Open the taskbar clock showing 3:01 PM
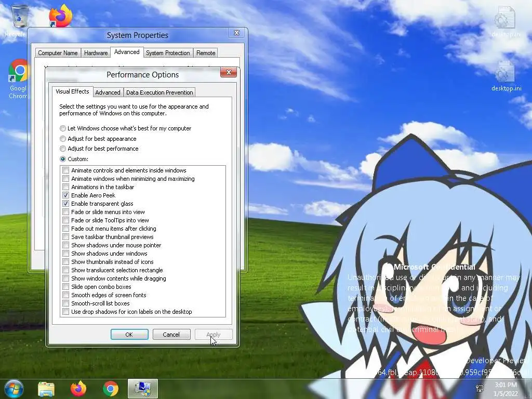The image size is (532, 399). coord(506,389)
